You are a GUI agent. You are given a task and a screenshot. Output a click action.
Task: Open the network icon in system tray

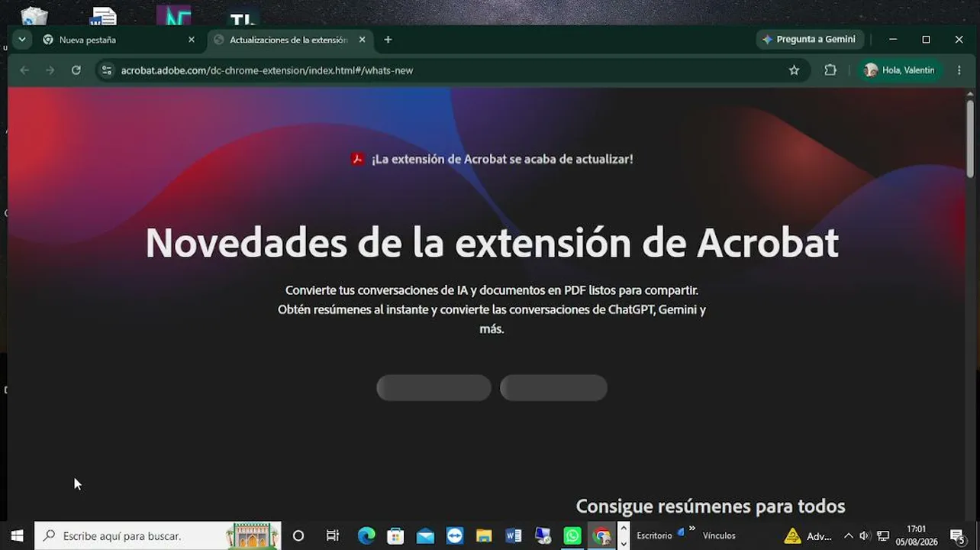tap(883, 535)
